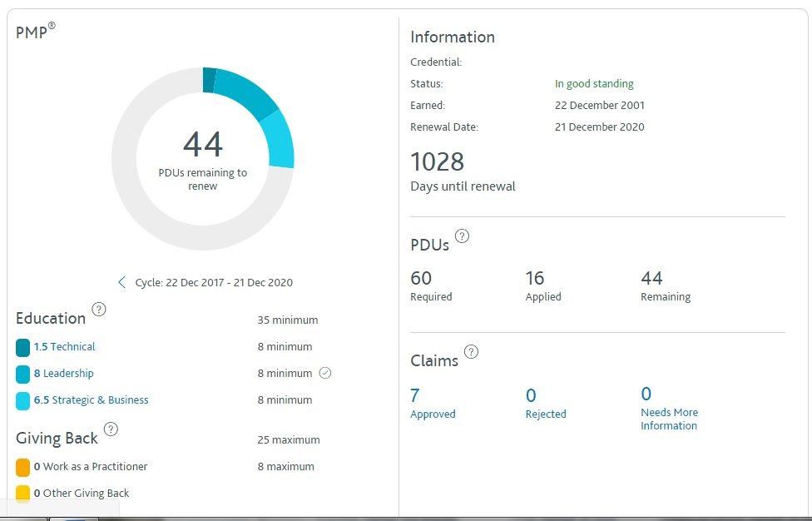Click the '0 Work as a Practitioner' text

[x=91, y=466]
